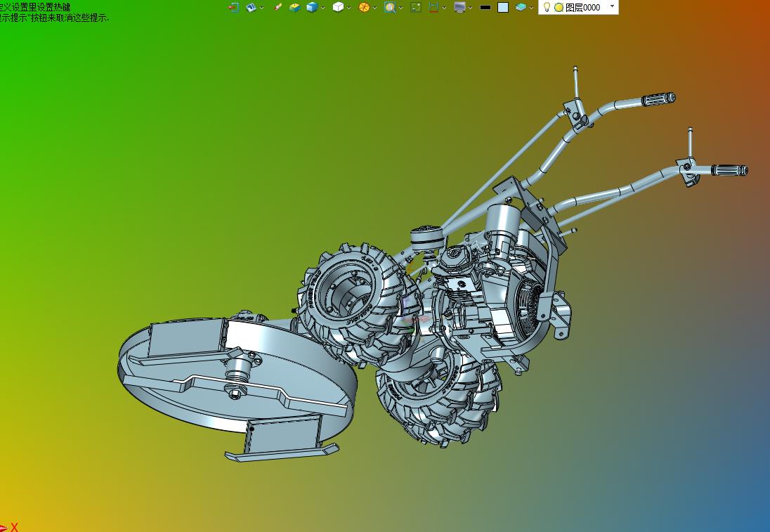Expand the monitor display dropdown arrow
This screenshot has height=532, width=770.
(470, 8)
